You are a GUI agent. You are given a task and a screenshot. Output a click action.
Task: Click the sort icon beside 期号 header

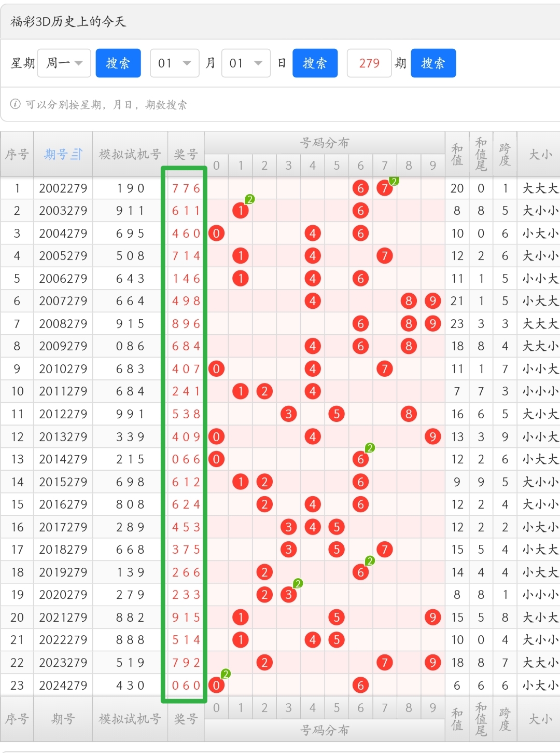click(77, 154)
